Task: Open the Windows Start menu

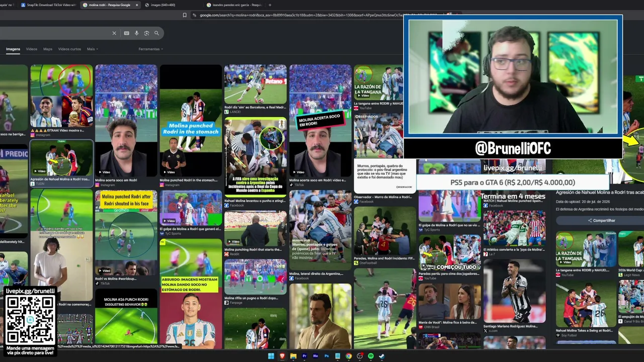Action: coord(271,356)
